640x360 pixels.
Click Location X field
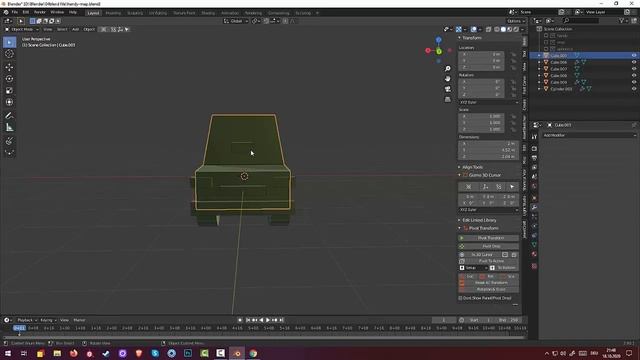click(482, 54)
